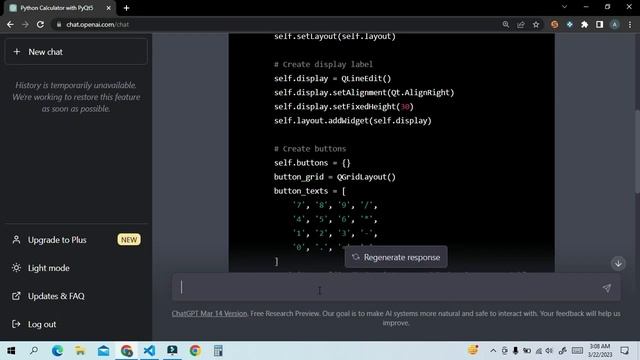Image resolution: width=640 pixels, height=360 pixels.
Task: Click the plus icon beside New chat
Action: [x=17, y=52]
